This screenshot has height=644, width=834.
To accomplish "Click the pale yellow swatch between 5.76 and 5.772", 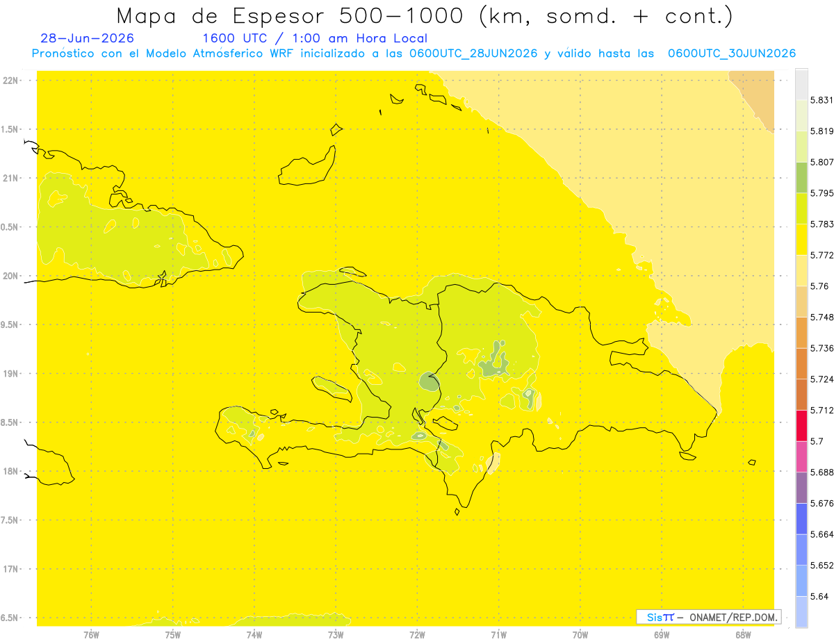I will [x=801, y=270].
